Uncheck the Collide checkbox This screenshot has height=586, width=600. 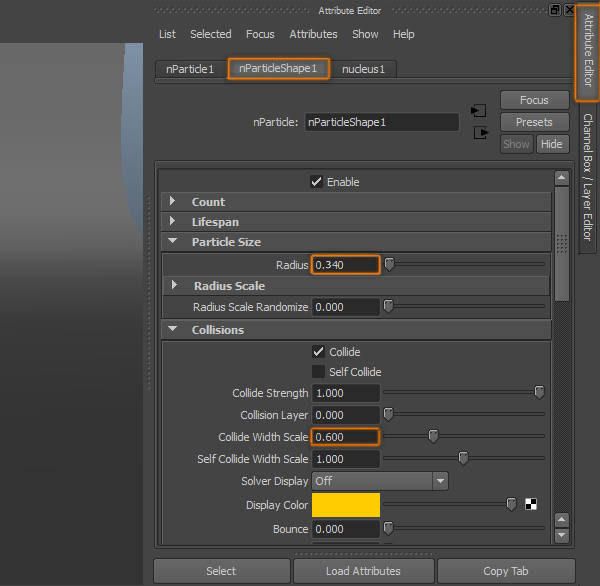(x=318, y=352)
